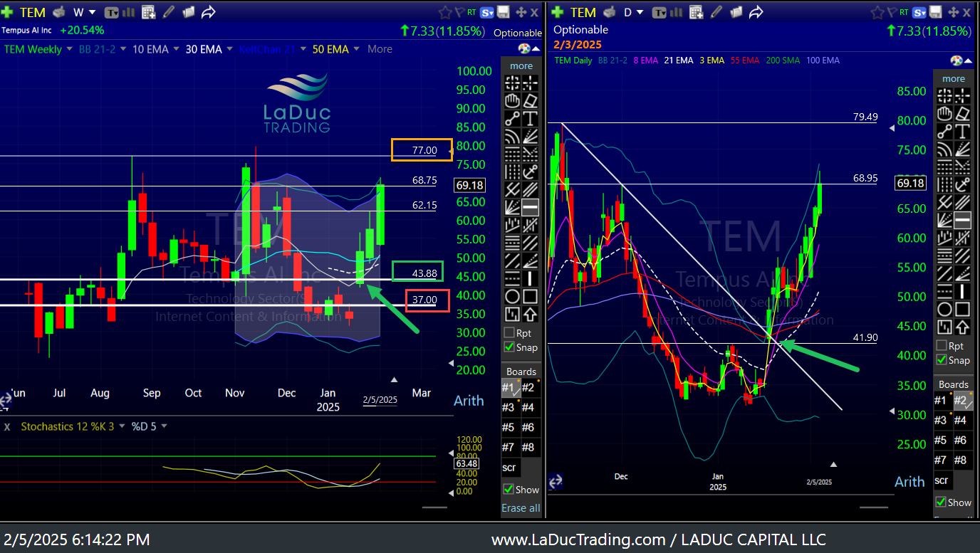The width and height of the screenshot is (980, 553).
Task: Expand the 50 EMA dropdown arrow
Action: (356, 49)
